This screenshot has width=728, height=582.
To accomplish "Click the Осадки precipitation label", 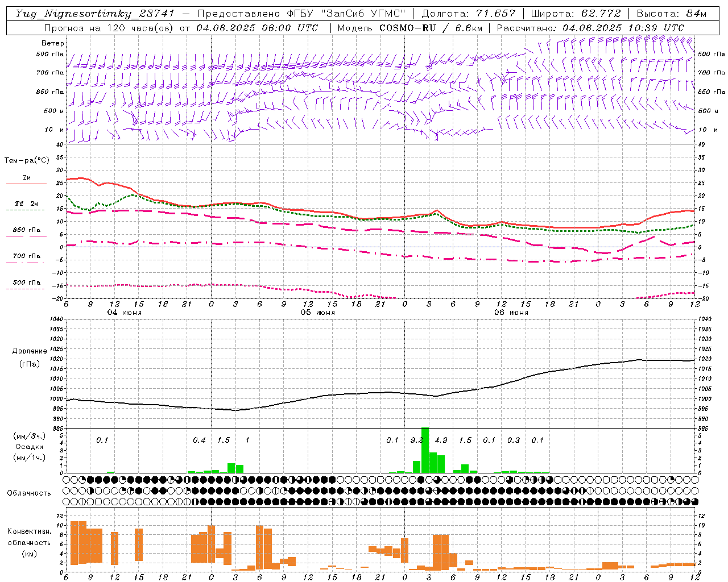I will tap(30, 447).
